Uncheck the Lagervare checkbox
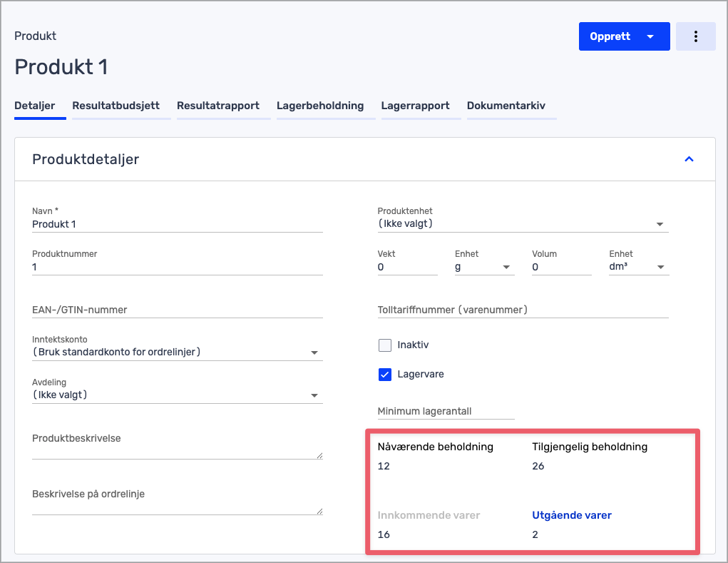 click(385, 375)
